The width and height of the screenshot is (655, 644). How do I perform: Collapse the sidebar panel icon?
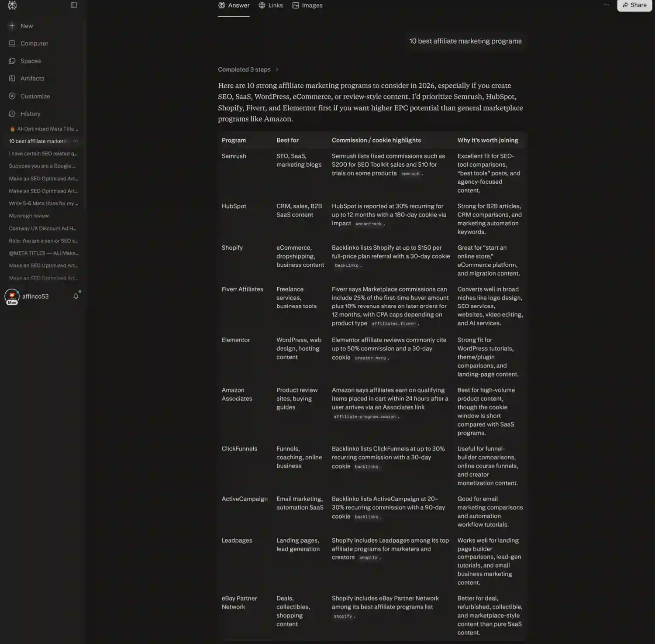coord(74,5)
